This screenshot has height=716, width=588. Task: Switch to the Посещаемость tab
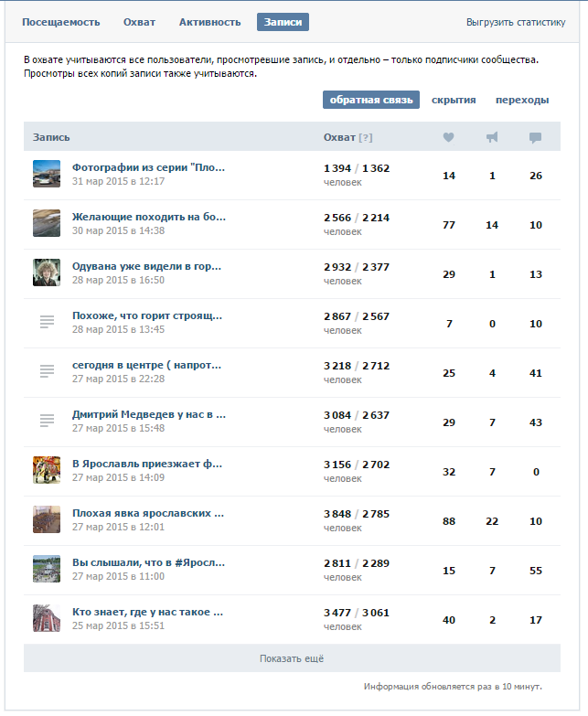61,22
